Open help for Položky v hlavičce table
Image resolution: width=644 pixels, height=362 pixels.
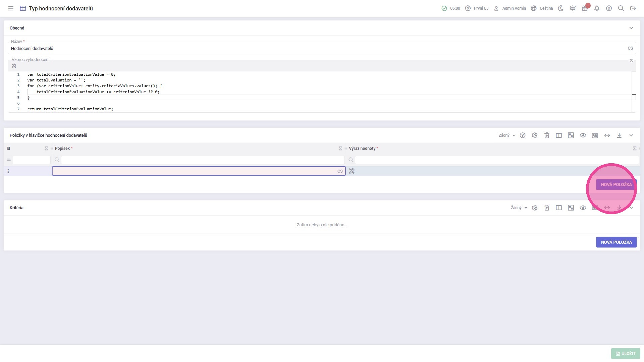point(523,135)
